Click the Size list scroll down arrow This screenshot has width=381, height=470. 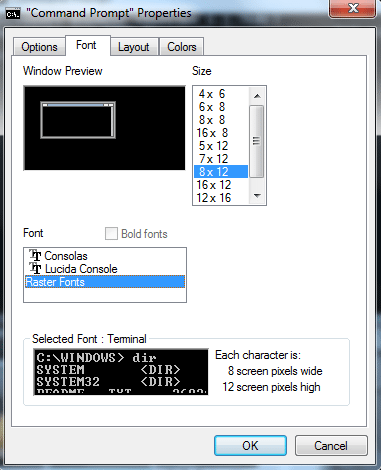point(257,196)
